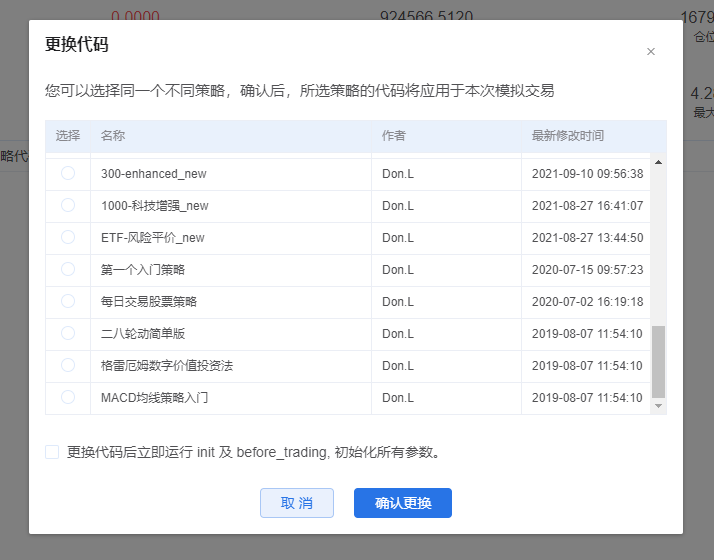Viewport: 714px width, 560px height.
Task: Click the MACD均线策略入门 strategy name
Action: tap(154, 397)
